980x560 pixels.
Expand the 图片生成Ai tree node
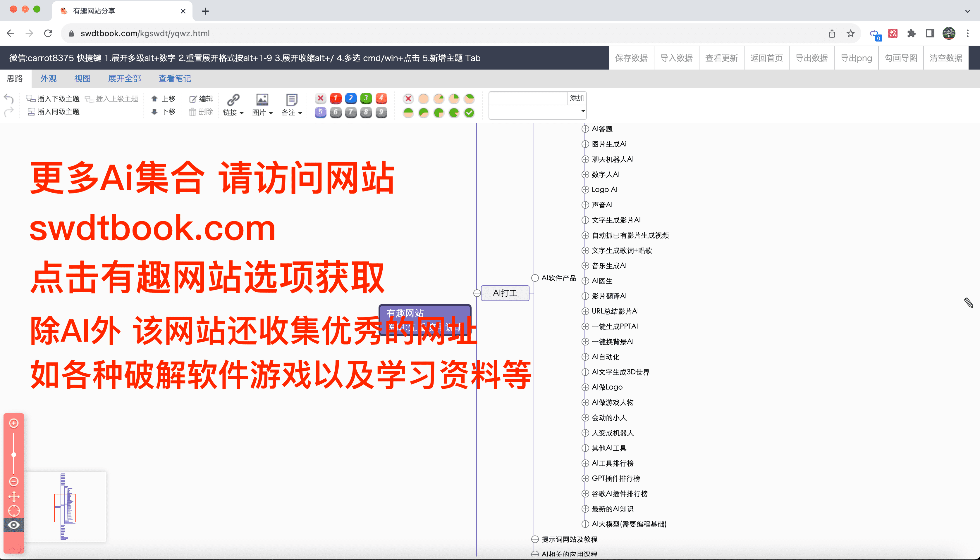585,144
